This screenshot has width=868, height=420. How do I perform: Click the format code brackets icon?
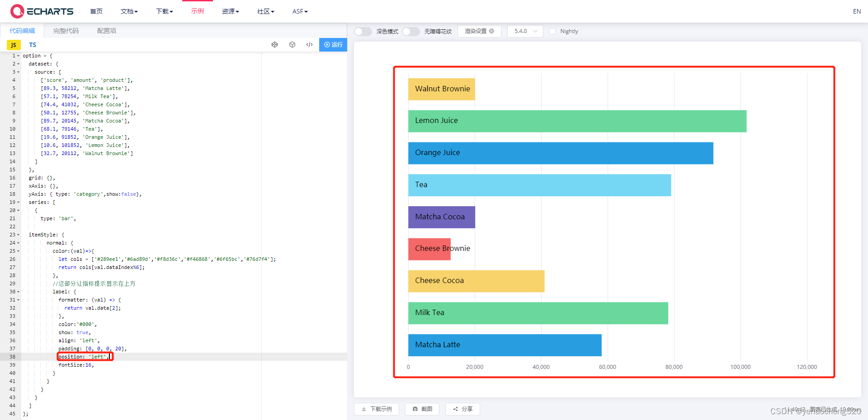309,45
